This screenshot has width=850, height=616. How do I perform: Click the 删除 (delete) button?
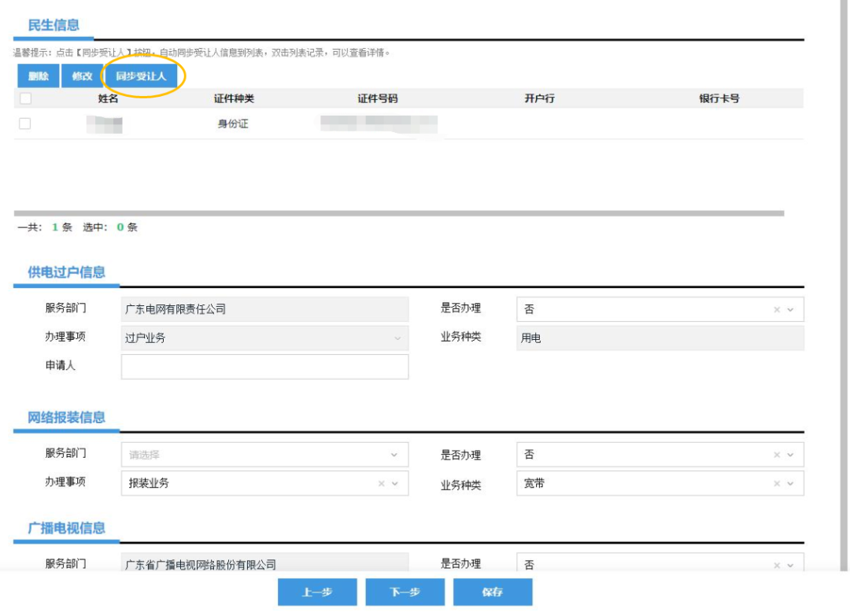click(x=39, y=76)
